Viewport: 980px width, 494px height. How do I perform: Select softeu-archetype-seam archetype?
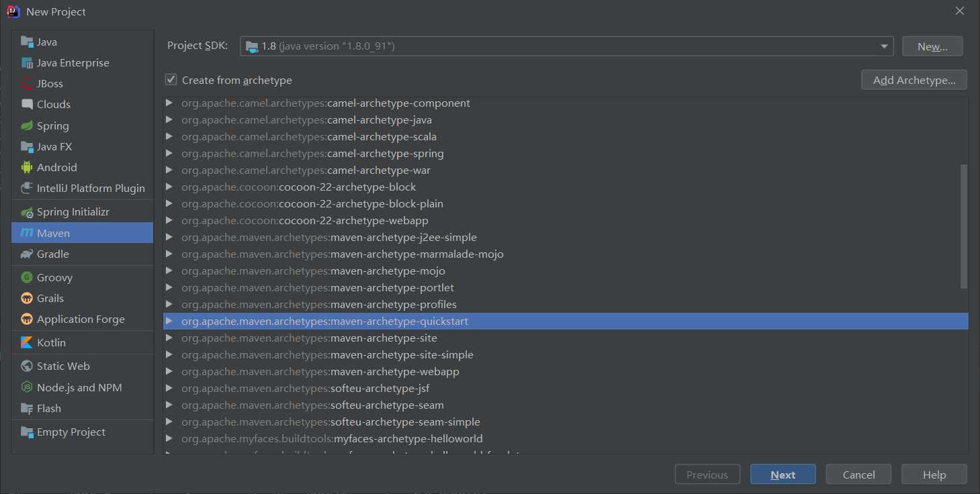566,405
